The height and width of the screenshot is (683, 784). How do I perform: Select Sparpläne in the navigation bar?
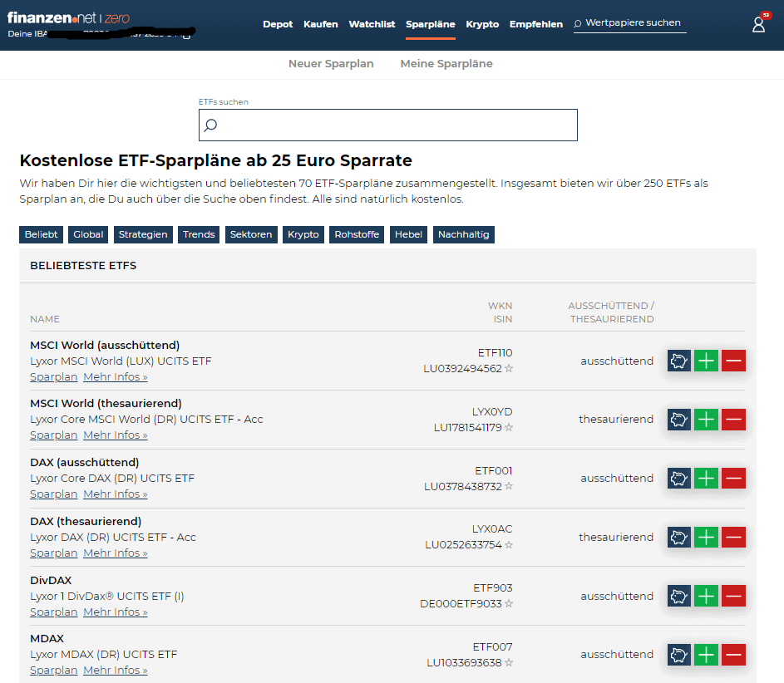pos(431,24)
